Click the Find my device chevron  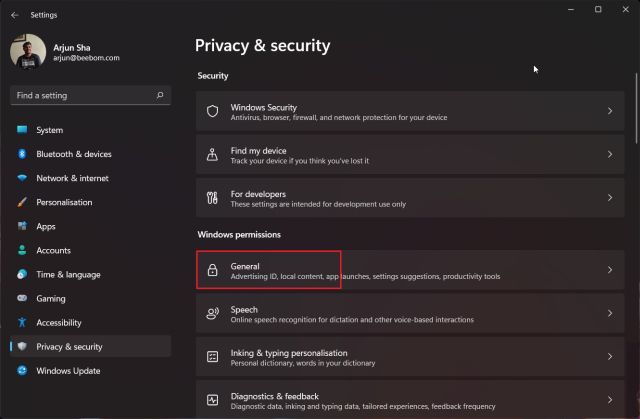[x=610, y=155]
